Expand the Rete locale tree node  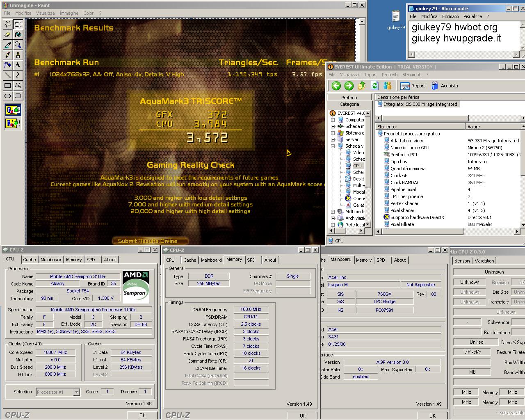pyautogui.click(x=333, y=225)
